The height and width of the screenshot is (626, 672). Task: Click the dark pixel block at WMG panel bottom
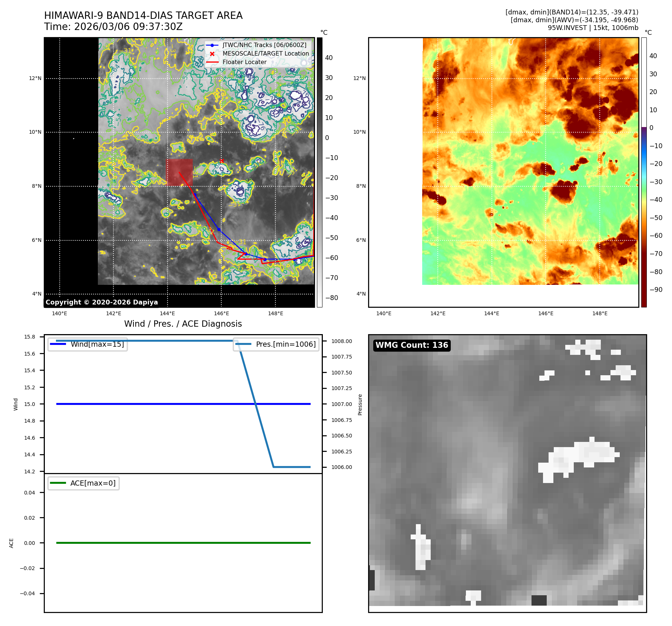[539, 600]
